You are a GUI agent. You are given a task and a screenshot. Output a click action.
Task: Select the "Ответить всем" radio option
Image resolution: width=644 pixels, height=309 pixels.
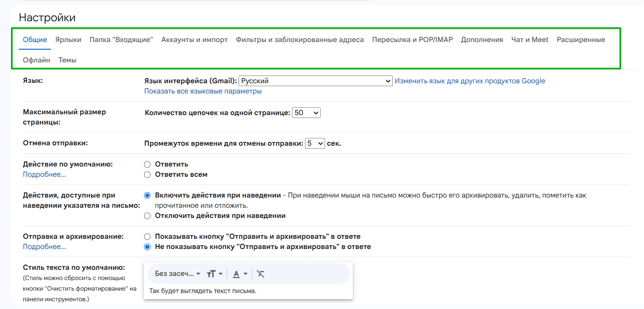[148, 175]
